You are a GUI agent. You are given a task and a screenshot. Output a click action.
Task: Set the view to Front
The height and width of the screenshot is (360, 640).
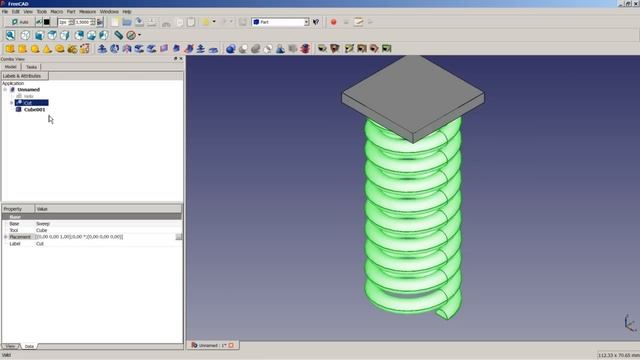point(40,36)
